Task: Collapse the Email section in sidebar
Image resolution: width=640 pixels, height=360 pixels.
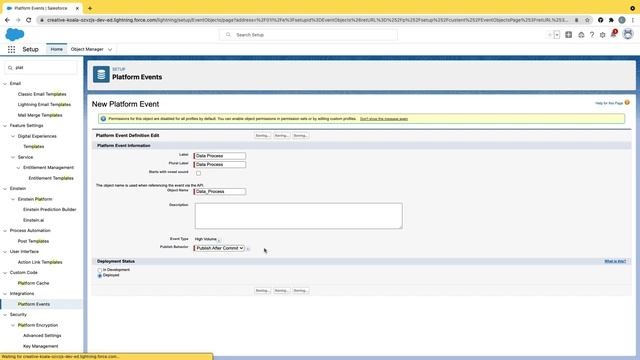Action: click(x=5, y=84)
